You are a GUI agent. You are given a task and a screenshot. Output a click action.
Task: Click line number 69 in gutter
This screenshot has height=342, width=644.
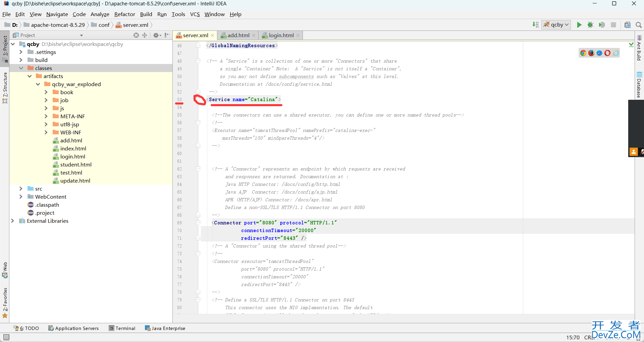coord(179,223)
